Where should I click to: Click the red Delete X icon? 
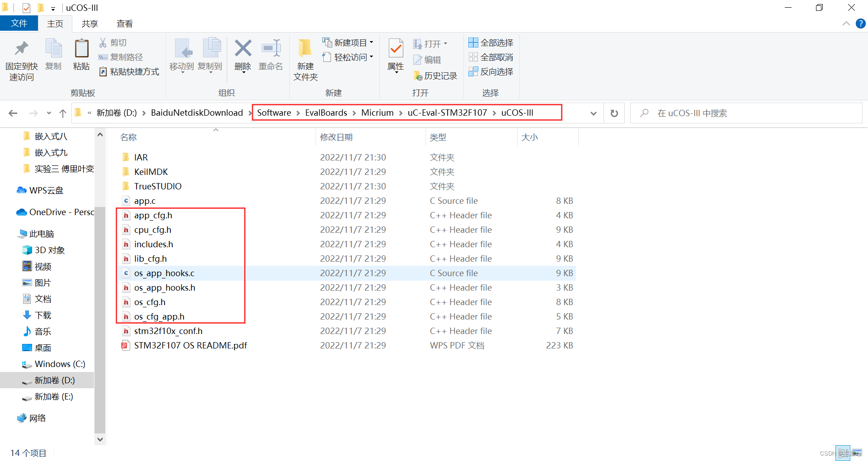(243, 48)
